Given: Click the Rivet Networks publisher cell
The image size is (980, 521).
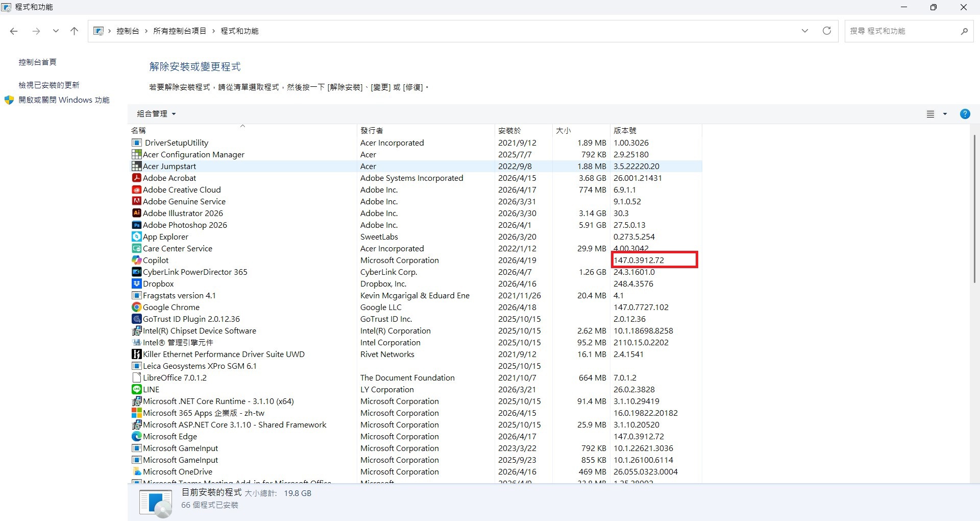Looking at the screenshot, I should click(x=387, y=354).
